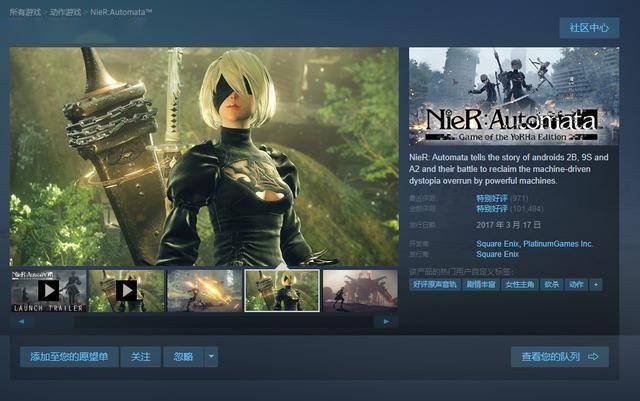
Task: Click the plus button to add tags
Action: (x=596, y=285)
